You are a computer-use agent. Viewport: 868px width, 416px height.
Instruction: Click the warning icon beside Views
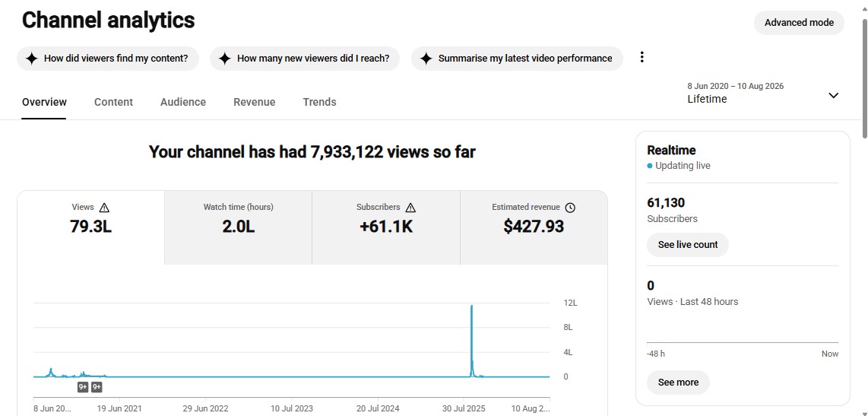coord(104,208)
